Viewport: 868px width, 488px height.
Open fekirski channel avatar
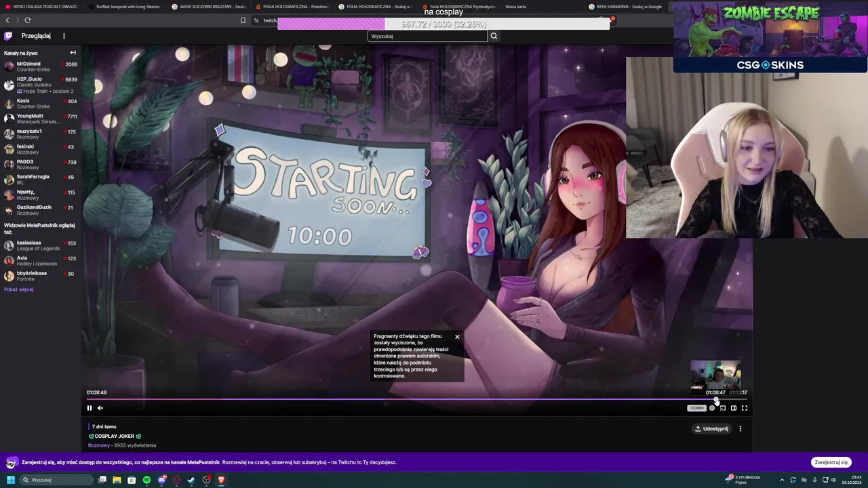(9, 149)
